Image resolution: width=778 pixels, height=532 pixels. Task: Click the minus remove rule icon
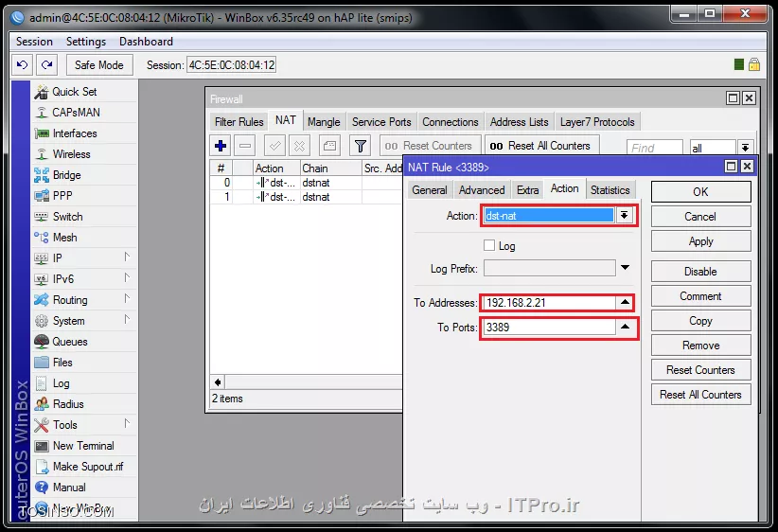click(245, 146)
